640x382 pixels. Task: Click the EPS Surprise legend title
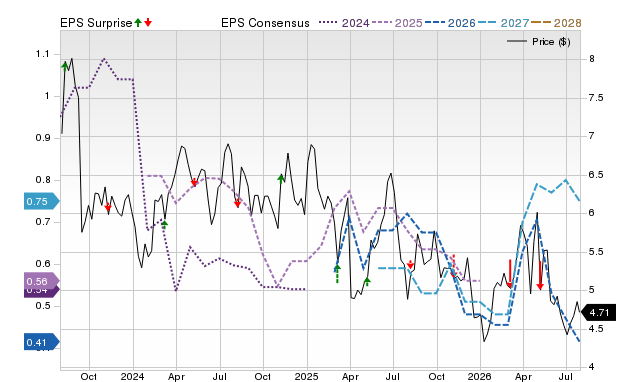[96, 23]
